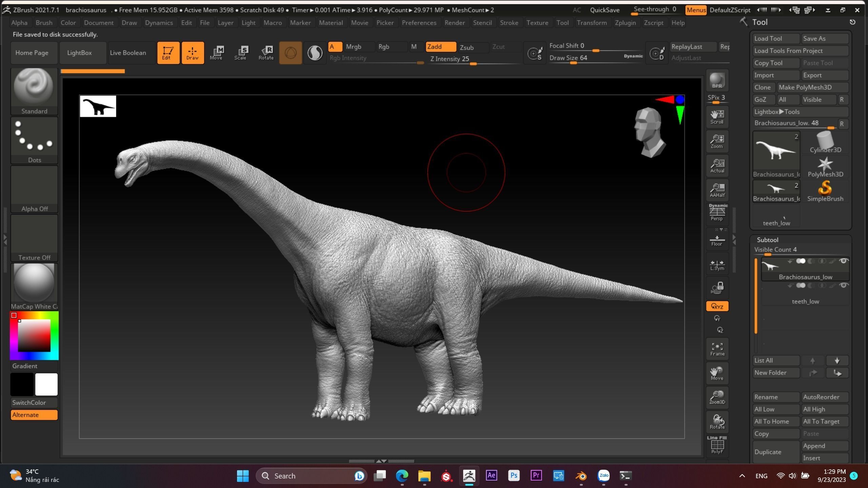This screenshot has width=868, height=488.
Task: Open the Standard brush picker
Action: pyautogui.click(x=34, y=91)
